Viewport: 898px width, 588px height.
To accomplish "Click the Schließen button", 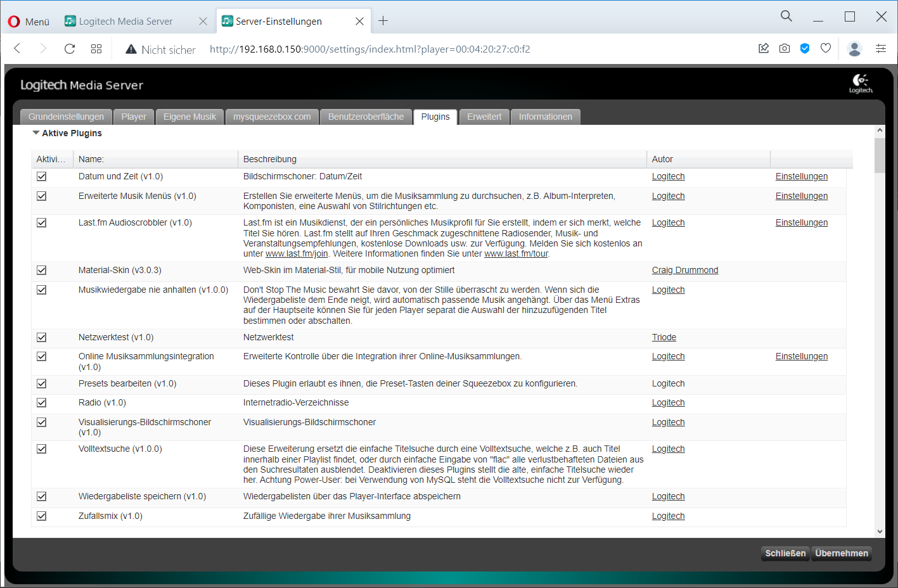I will (785, 553).
